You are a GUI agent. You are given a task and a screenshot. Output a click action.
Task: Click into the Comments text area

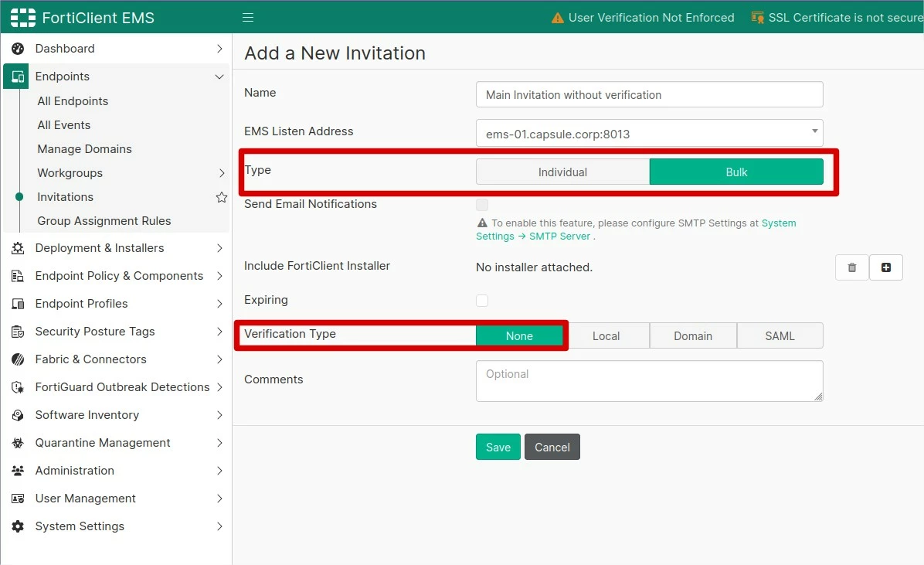(x=650, y=381)
